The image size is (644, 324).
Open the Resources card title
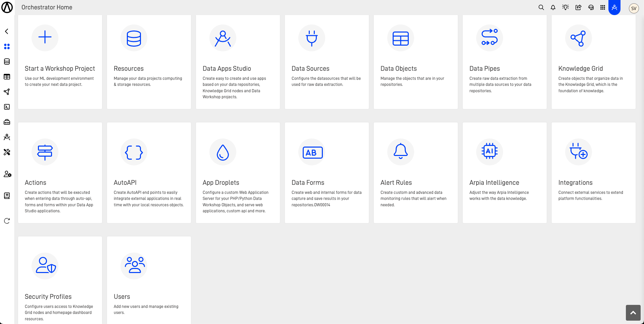coord(129,68)
